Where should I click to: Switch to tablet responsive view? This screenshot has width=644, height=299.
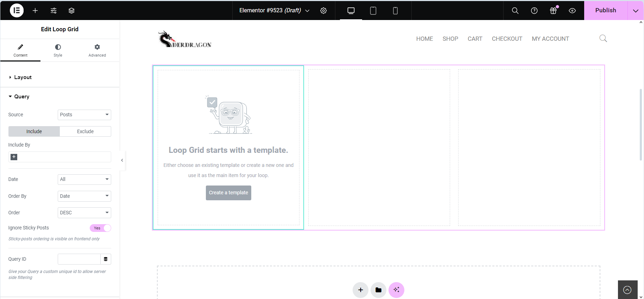[x=373, y=11]
